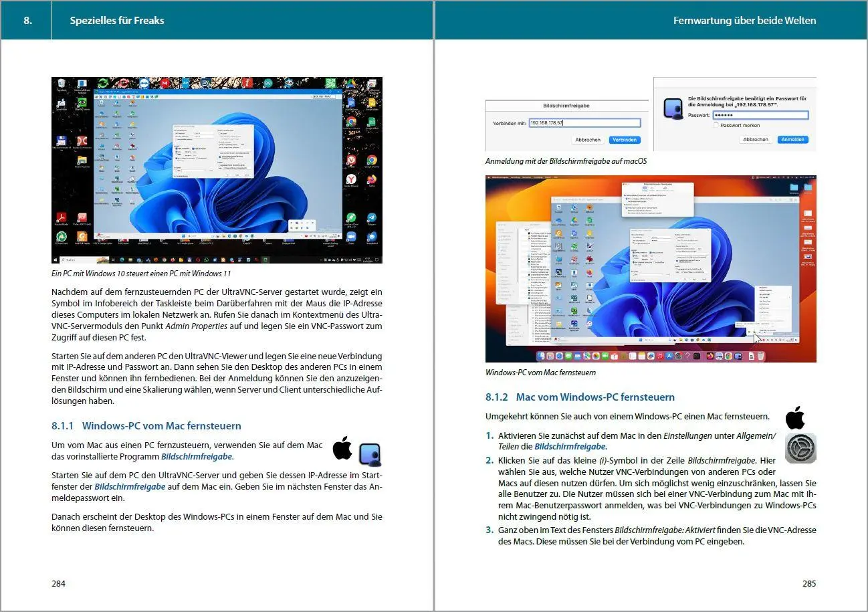Click caption 'Ein PC mit Windows 10 steuert…'
This screenshot has width=868, height=612.
coord(141,274)
